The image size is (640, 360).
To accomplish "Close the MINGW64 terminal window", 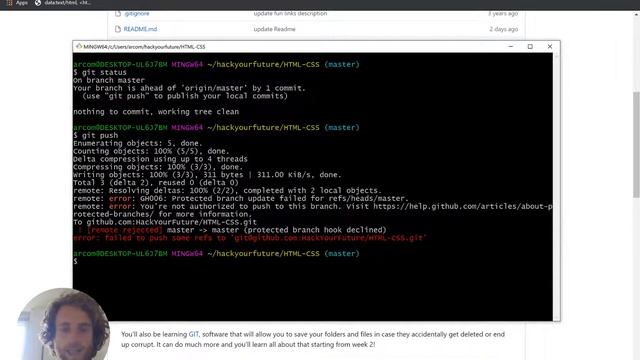I will (550, 47).
